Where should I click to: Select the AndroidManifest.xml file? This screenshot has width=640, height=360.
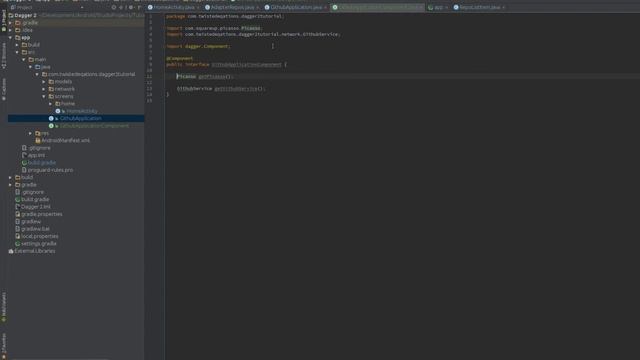(x=65, y=140)
